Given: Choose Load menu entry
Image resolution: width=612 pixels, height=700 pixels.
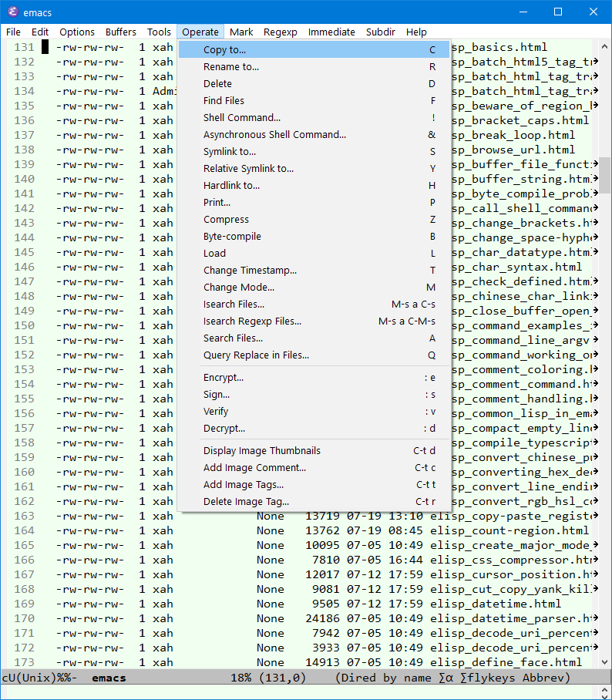Looking at the screenshot, I should 314,253.
